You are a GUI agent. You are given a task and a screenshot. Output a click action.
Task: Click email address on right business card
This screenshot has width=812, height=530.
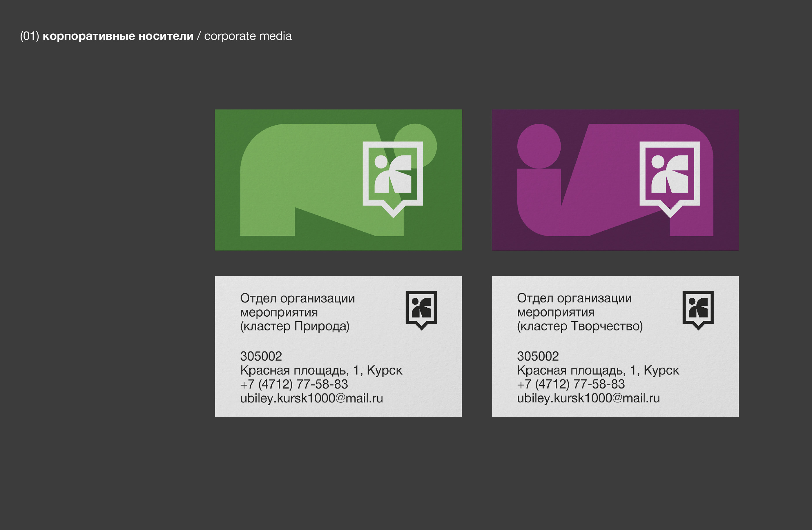click(x=588, y=398)
